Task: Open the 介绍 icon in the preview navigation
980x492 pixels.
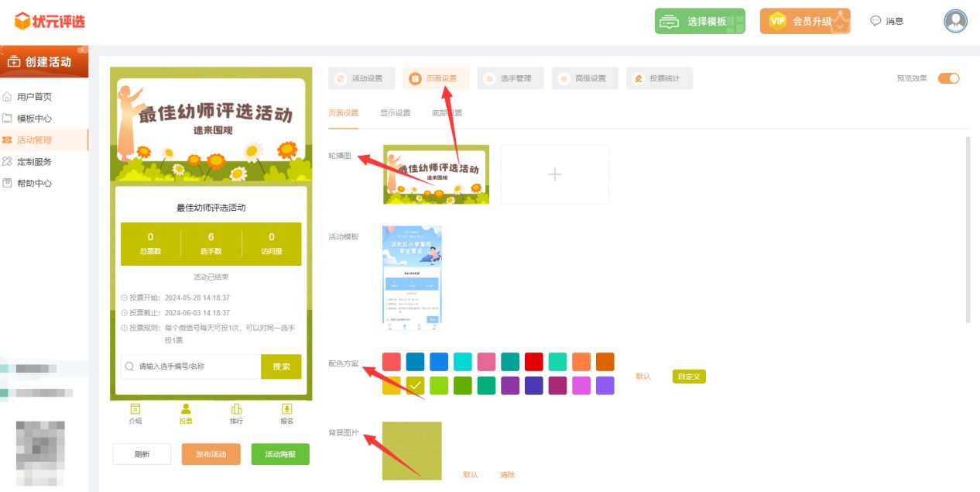Action: pos(135,413)
